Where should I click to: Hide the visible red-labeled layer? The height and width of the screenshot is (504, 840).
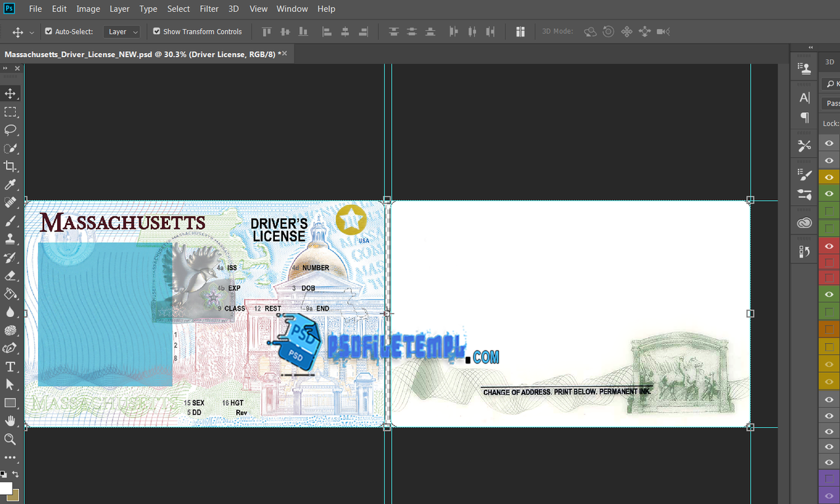coord(829,246)
